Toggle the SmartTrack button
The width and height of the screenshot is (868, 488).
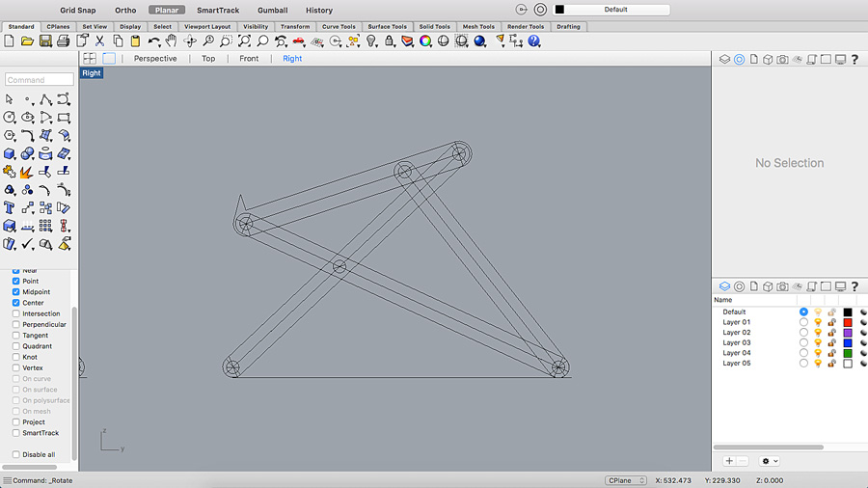pos(218,10)
